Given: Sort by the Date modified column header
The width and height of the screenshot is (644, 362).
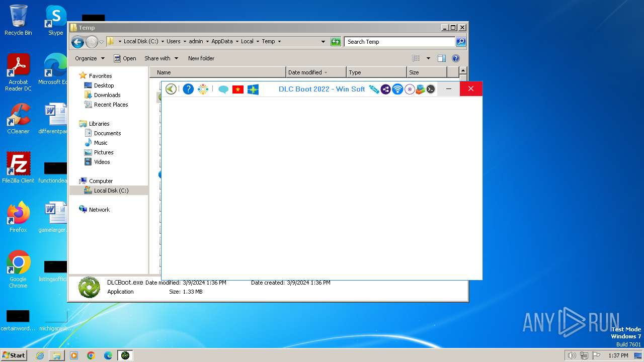Looking at the screenshot, I should [316, 72].
